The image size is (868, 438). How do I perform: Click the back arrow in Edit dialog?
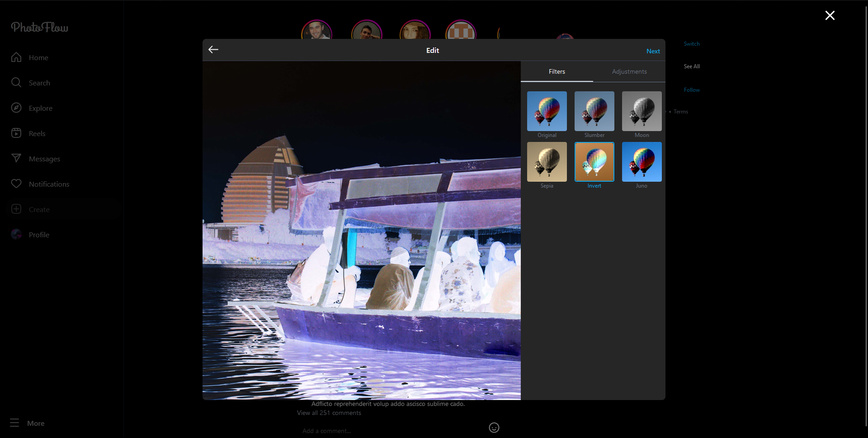pyautogui.click(x=213, y=50)
